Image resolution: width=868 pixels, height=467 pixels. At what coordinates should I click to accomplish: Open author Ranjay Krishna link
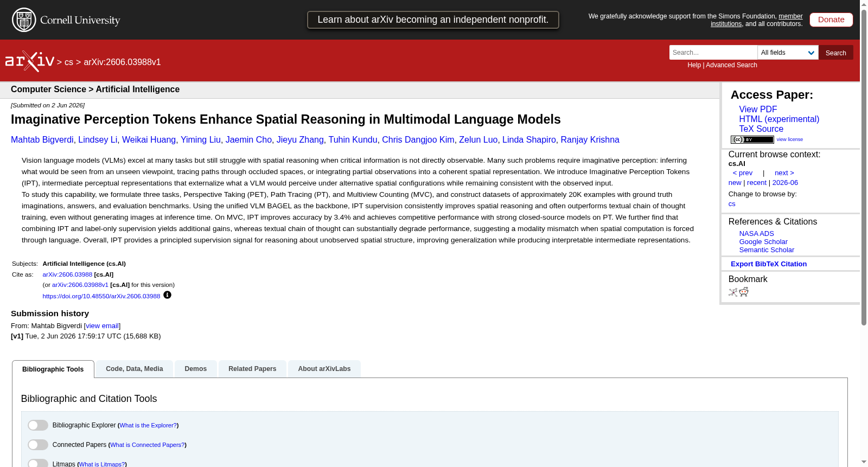[x=590, y=140]
